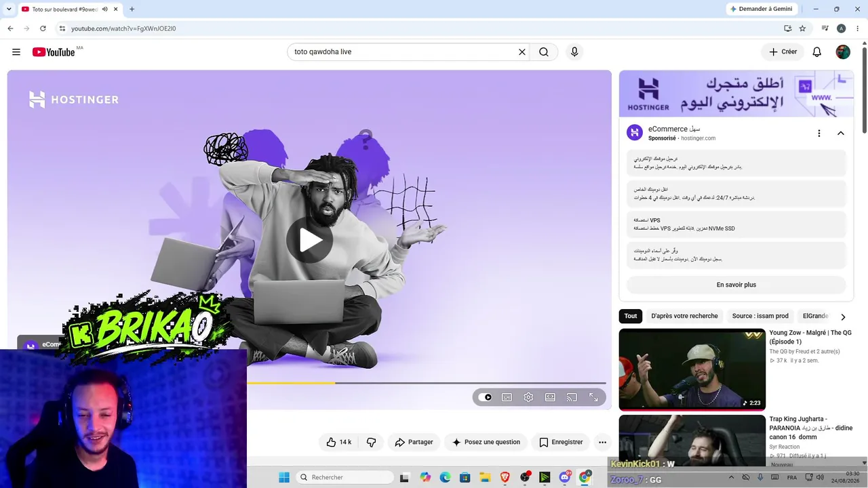Click the Partager share button
Screen dimensions: 868x488
coord(414,442)
